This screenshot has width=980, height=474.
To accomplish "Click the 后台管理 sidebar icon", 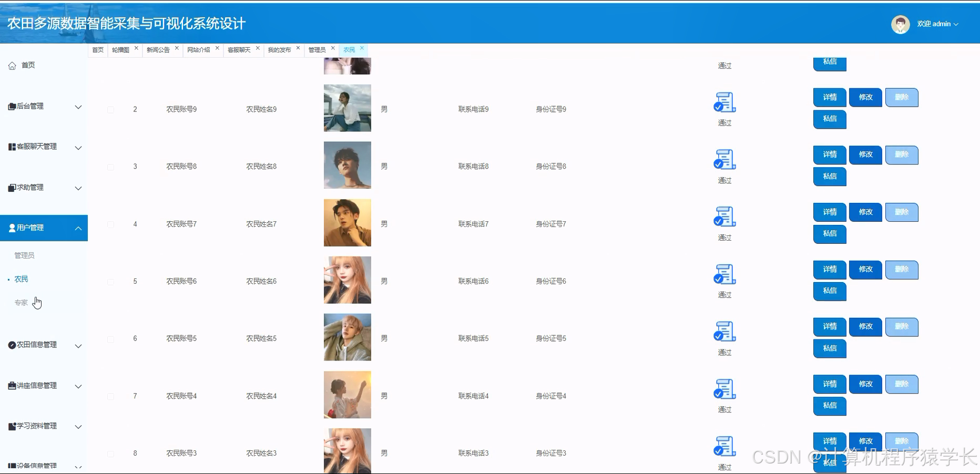I will (12, 106).
